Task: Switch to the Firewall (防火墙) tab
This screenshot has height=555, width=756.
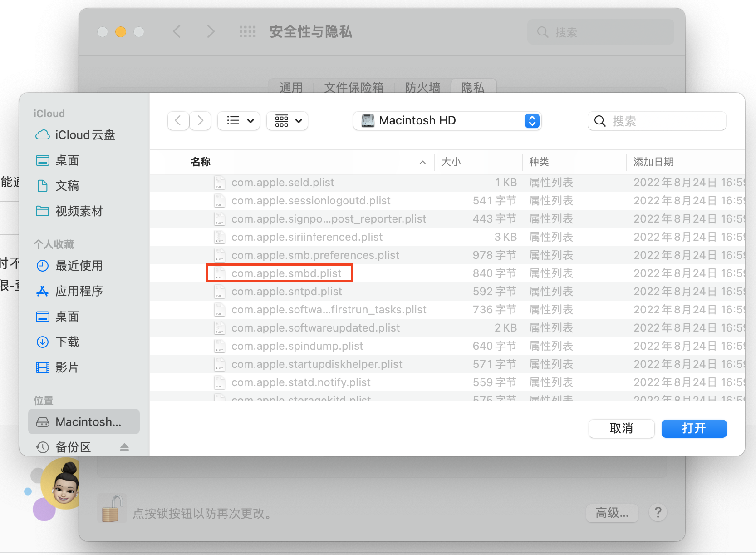Action: point(422,87)
